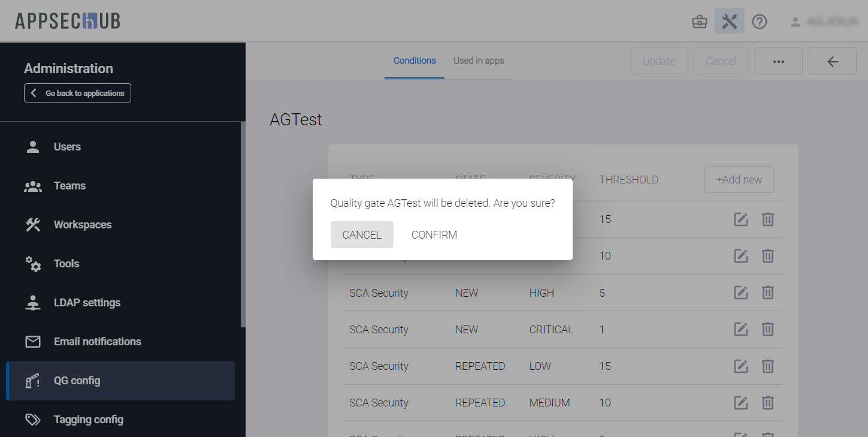Click the sidebar vertical scrollbar

[x=243, y=225]
